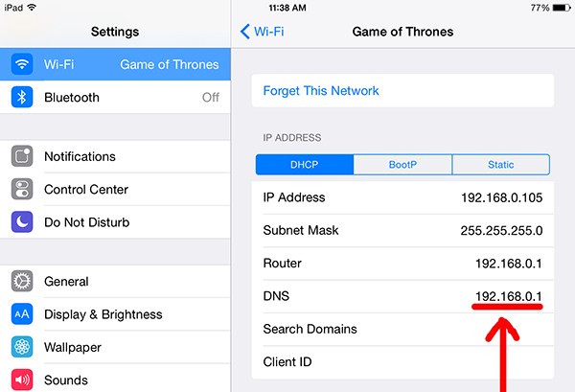Go back using the Wi-Fi chevron
575x392 pixels.
coord(263,32)
